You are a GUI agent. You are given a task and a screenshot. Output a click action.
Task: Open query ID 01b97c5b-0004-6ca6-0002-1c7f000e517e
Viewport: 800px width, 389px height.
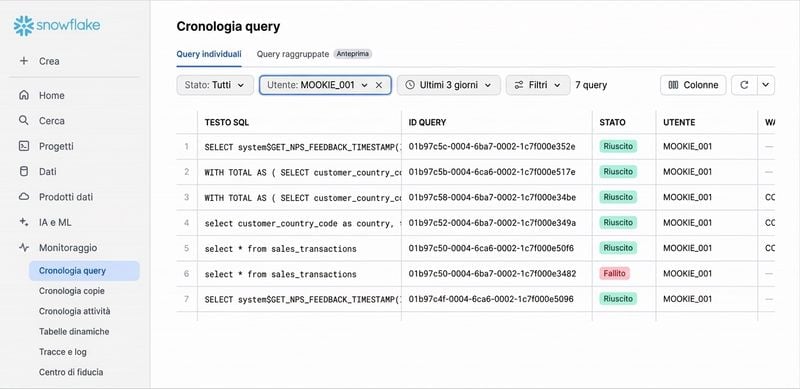pyautogui.click(x=492, y=172)
